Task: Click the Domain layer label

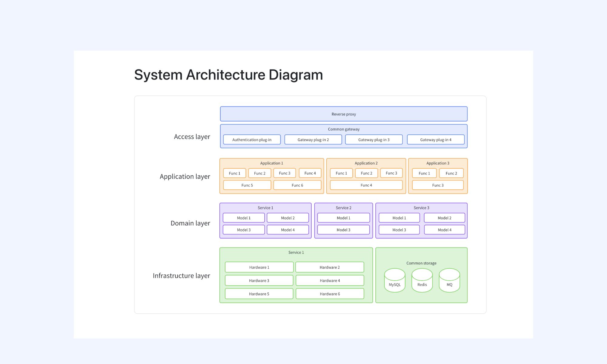Action: point(190,223)
